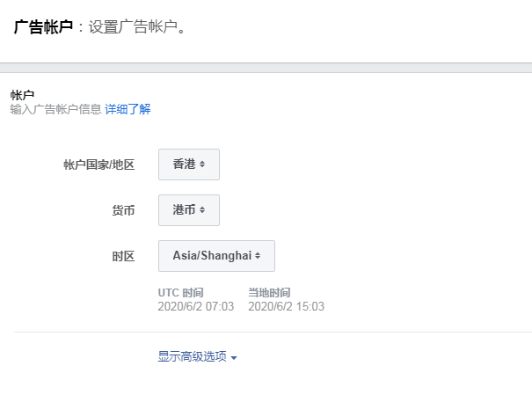Click the caret arrow after 显示高级选项

point(234,358)
